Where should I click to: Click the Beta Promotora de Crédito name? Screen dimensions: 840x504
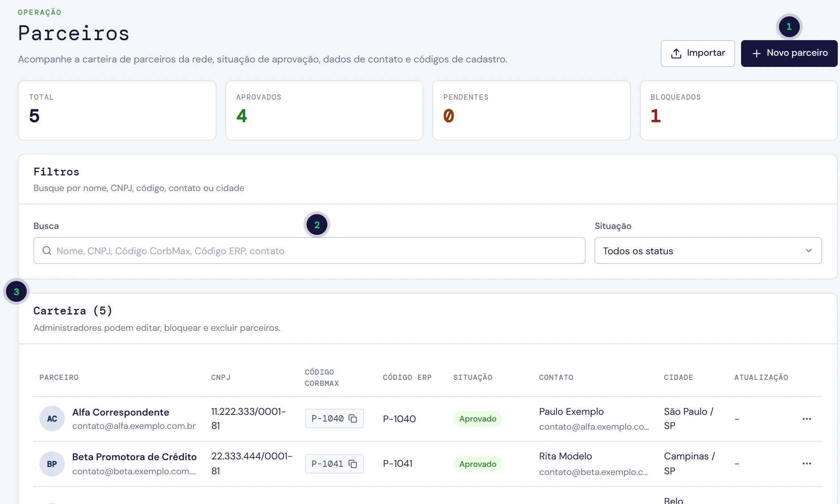click(134, 457)
